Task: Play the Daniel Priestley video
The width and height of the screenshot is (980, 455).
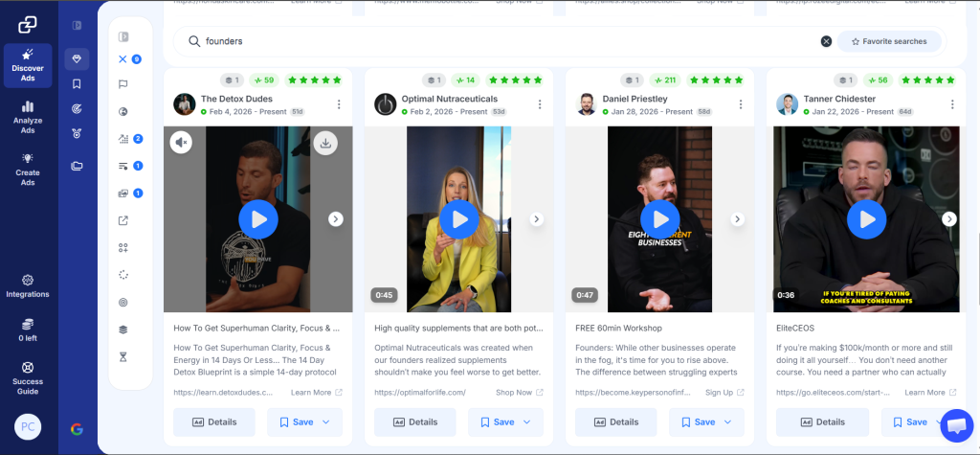Action: click(660, 219)
